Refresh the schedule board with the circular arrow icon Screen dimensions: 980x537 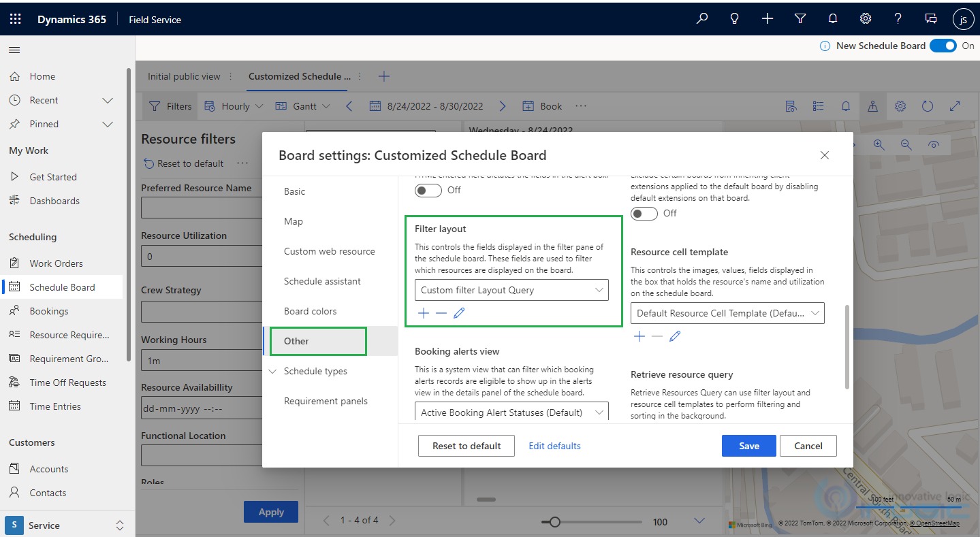coord(928,106)
